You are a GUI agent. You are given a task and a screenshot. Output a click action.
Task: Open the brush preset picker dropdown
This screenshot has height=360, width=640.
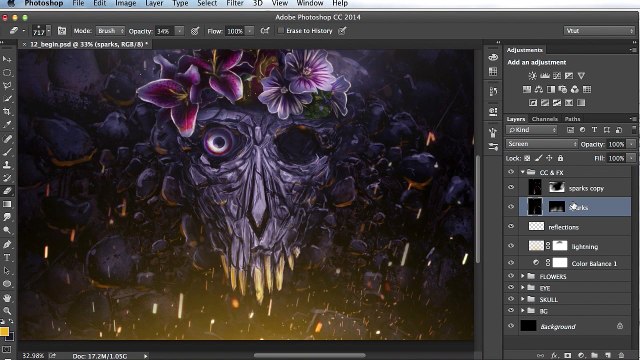pyautogui.click(x=49, y=31)
